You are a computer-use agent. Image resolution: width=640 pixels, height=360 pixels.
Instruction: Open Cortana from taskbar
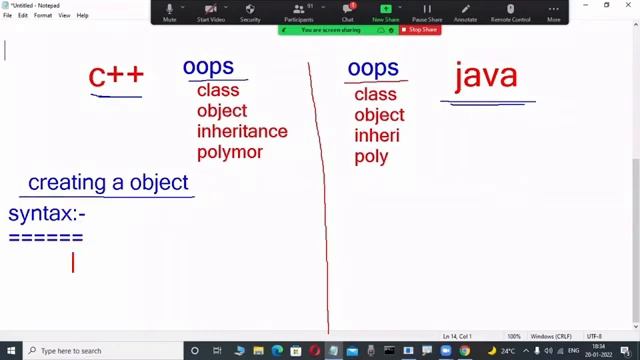(195, 351)
